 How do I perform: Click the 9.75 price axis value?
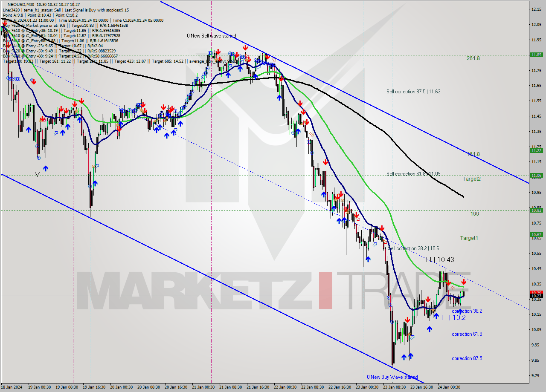(x=536, y=375)
